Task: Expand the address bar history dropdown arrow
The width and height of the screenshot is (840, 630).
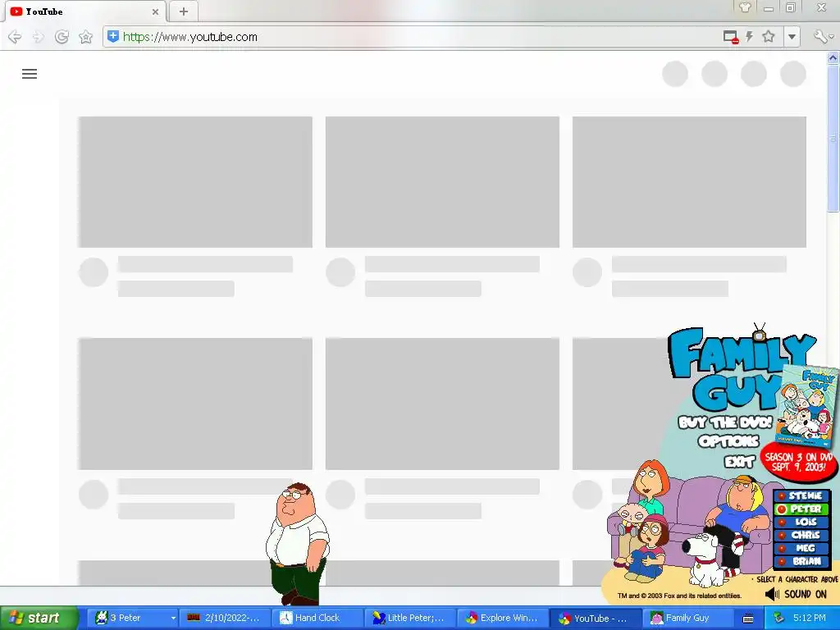Action: tap(792, 37)
